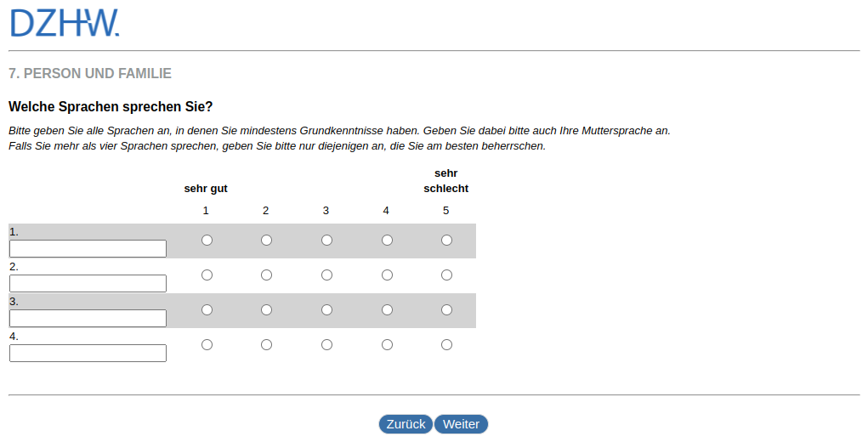Mark rating 1 for language 3

(207, 310)
